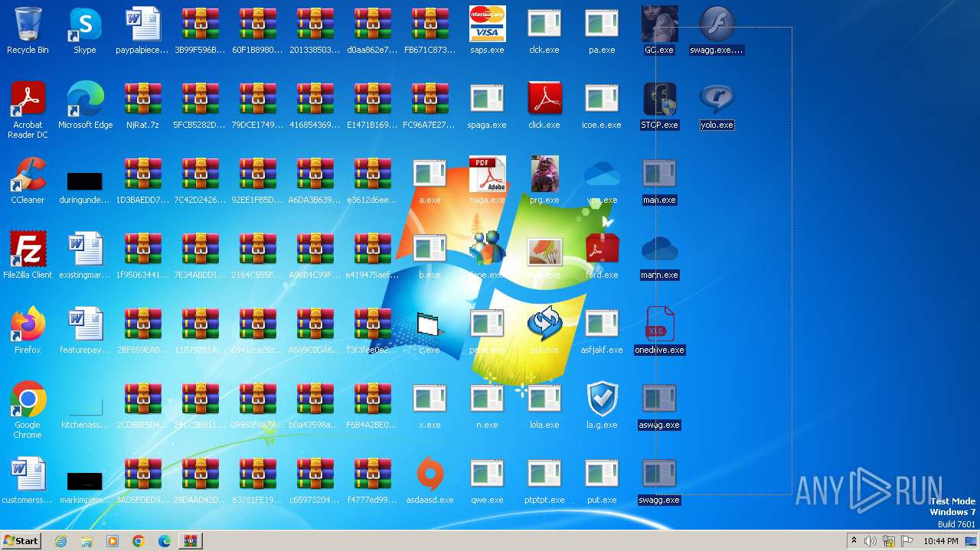The width and height of the screenshot is (980, 551).
Task: Select the GG.exe photo icon
Action: point(659,31)
